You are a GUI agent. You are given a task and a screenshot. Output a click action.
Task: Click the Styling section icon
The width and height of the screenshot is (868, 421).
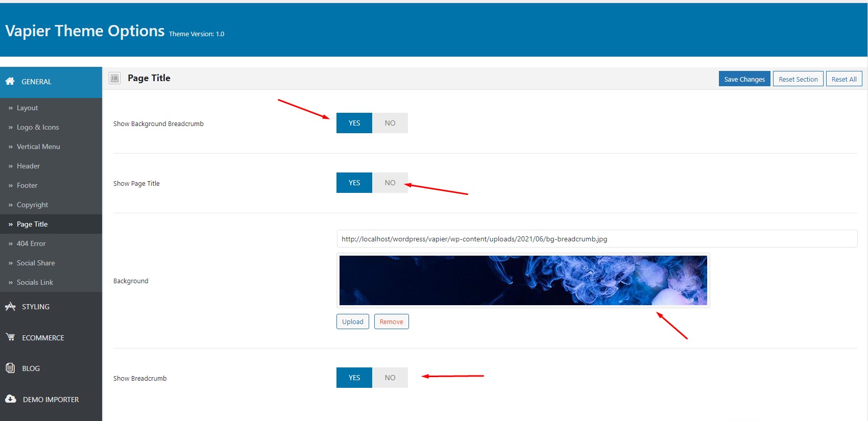click(10, 306)
